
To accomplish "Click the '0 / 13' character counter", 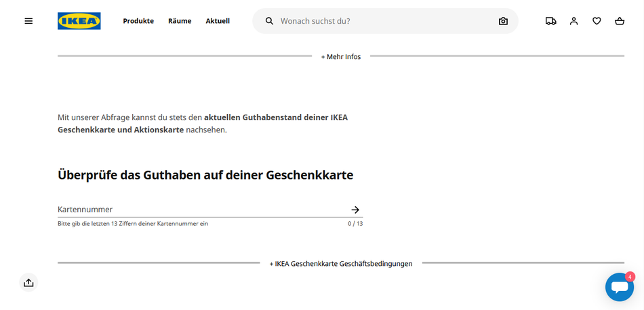I will click(x=355, y=224).
